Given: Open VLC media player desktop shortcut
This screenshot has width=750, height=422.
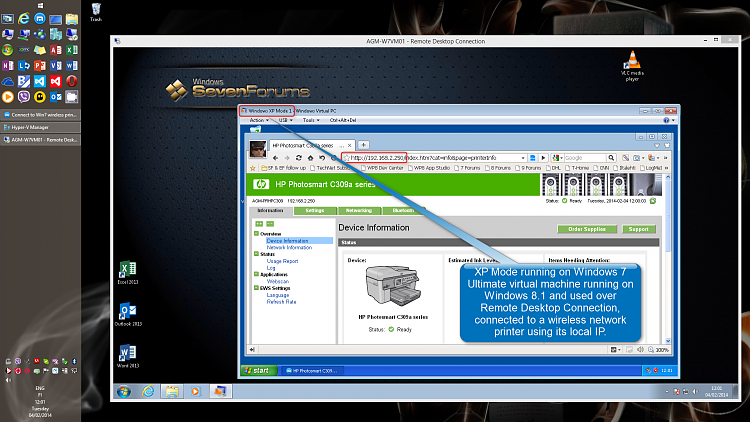Looking at the screenshot, I should 632,66.
